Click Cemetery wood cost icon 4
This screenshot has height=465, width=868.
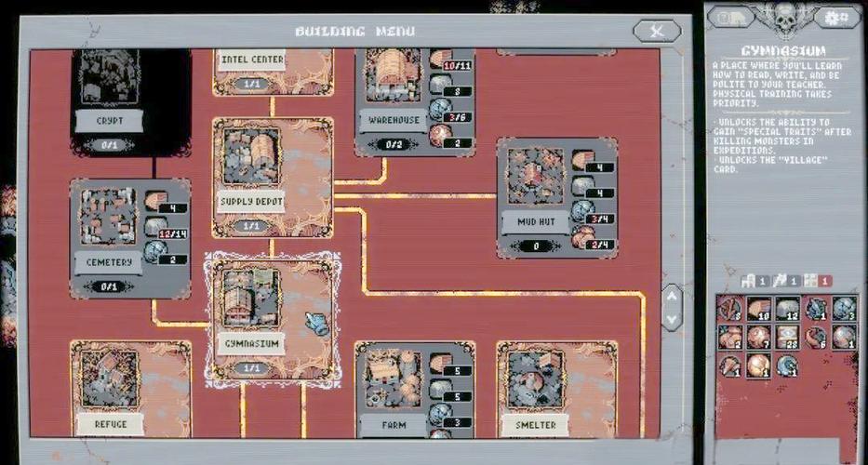(x=155, y=201)
